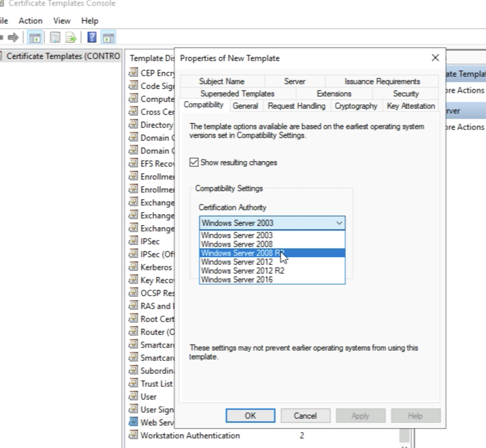Select Certificate Templates node in console tree
This screenshot has width=486, height=448.
point(63,56)
